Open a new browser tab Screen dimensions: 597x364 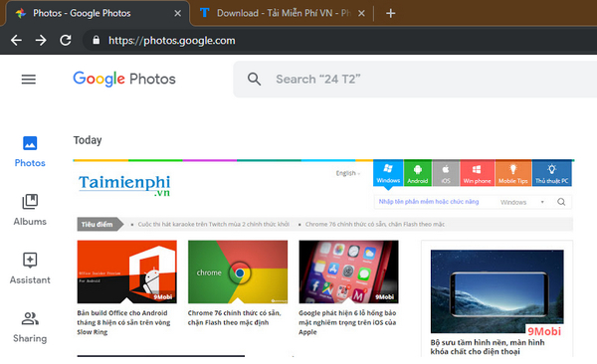click(x=390, y=13)
